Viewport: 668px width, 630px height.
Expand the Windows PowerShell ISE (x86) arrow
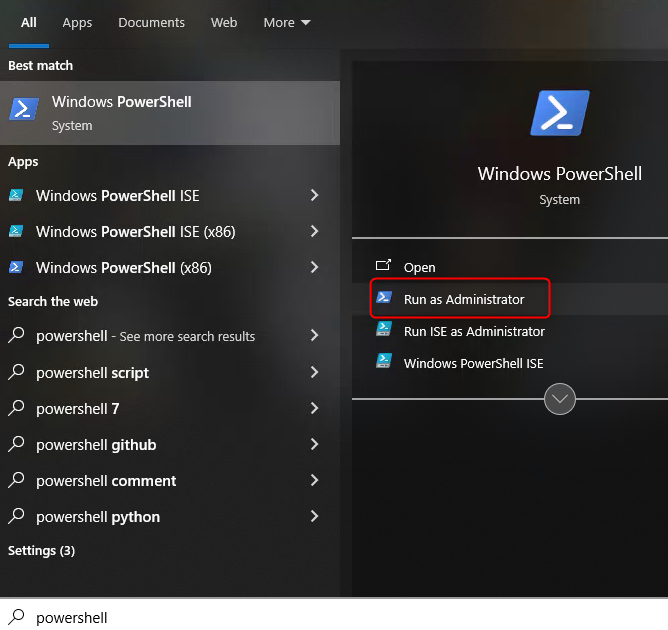pos(314,231)
